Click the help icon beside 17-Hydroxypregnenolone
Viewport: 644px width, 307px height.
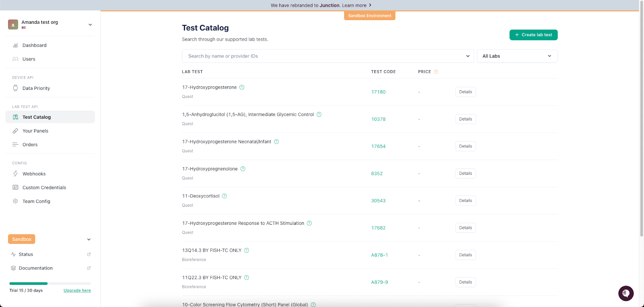point(243,169)
